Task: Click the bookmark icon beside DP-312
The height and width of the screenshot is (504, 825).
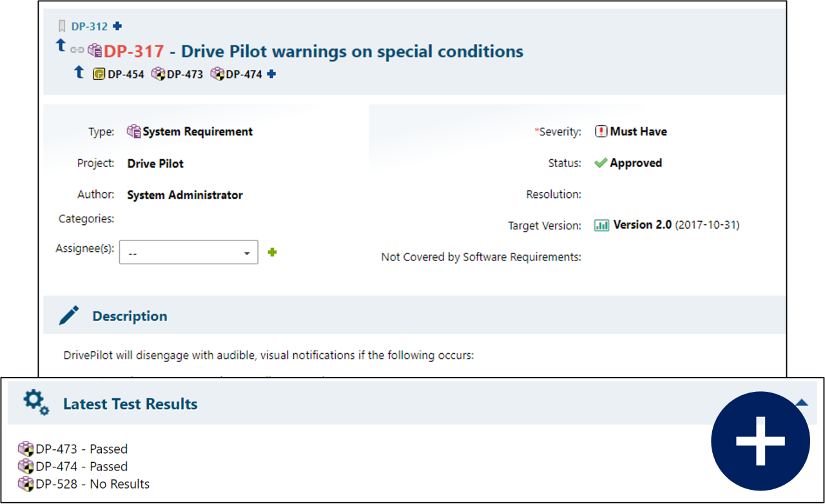Action: click(62, 26)
